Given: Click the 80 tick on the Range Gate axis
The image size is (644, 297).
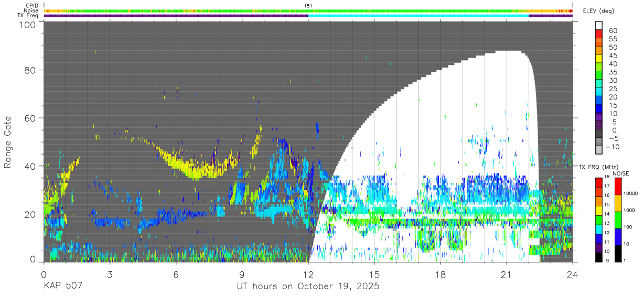Looking at the screenshot, I should pos(31,70).
